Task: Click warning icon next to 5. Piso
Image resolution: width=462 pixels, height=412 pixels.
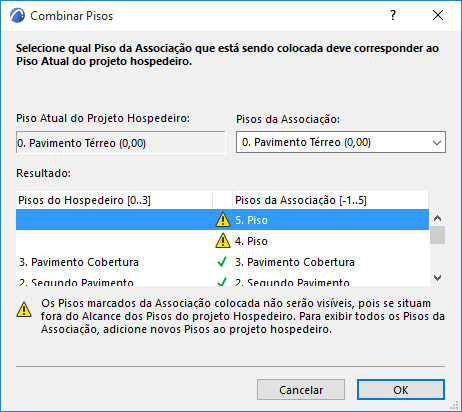Action: point(223,220)
